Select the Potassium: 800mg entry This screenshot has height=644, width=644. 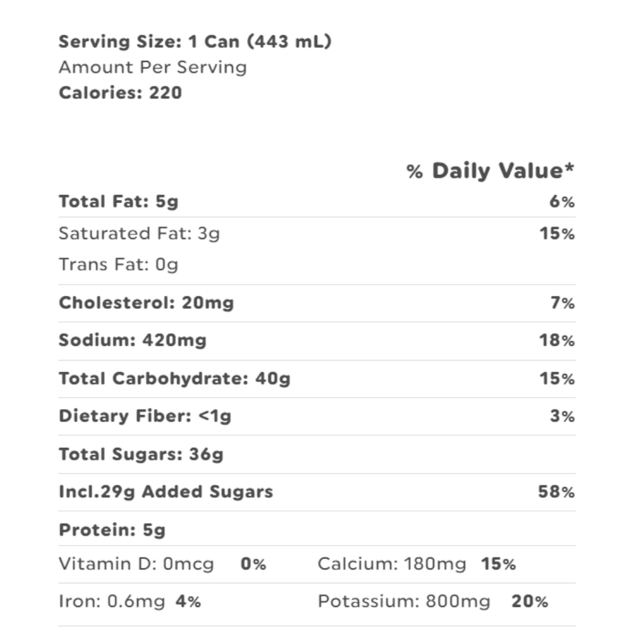pos(404,602)
